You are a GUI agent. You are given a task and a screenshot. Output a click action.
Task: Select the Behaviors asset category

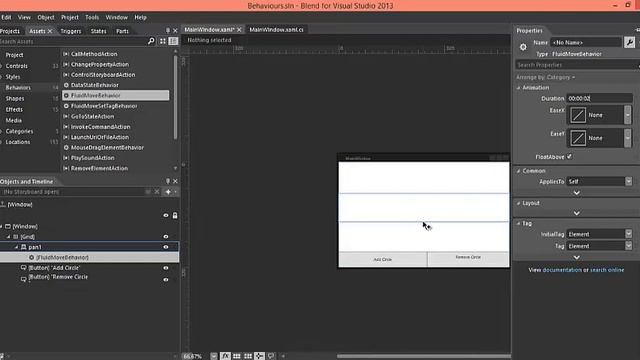(18, 87)
